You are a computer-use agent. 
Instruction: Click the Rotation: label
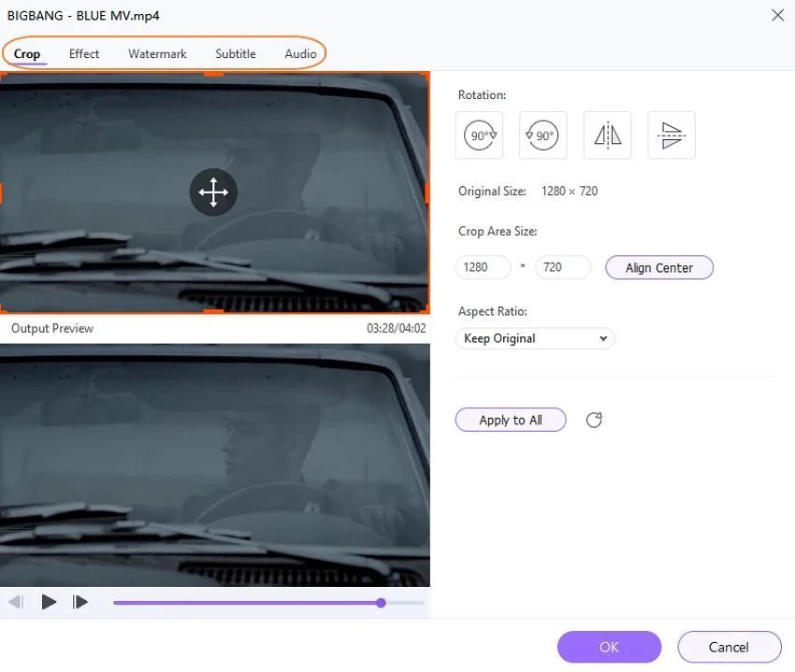[482, 94]
